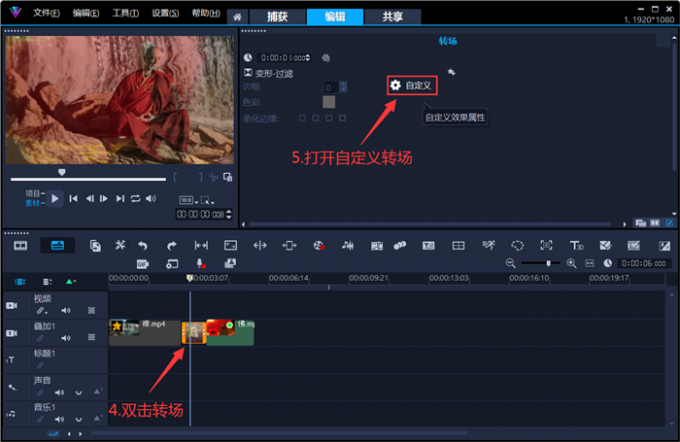Switch to timeline view
The width and height of the screenshot is (680, 442).
(58, 246)
